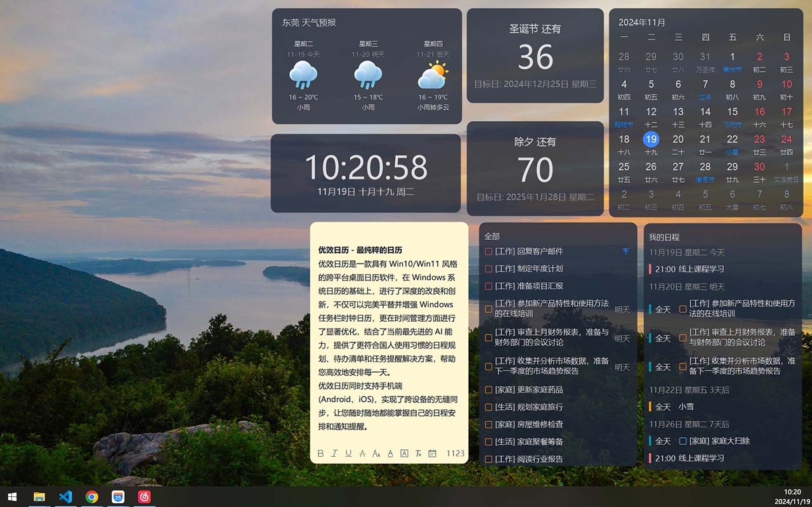This screenshot has height=507, width=812.
Task: Apply strikethrough in the note toolbar
Action: (362, 454)
